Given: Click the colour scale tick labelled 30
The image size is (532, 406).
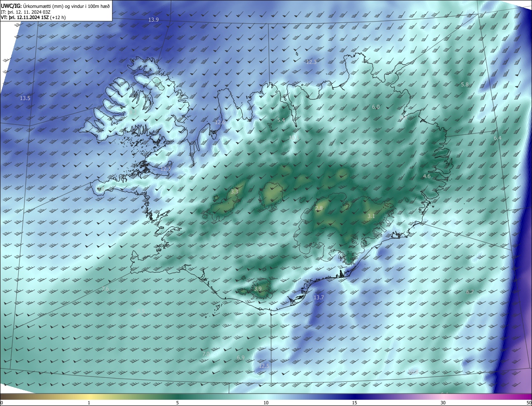Looking at the screenshot, I should (443, 403).
